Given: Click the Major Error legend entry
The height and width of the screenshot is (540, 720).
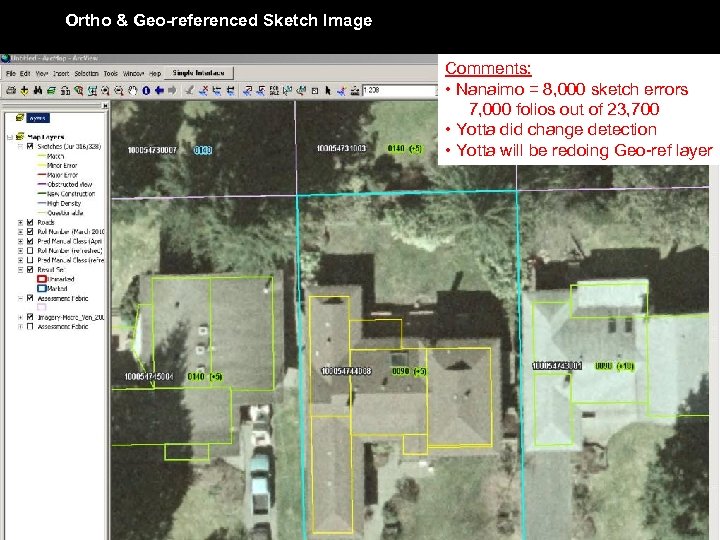Looking at the screenshot, I should pos(62,175).
